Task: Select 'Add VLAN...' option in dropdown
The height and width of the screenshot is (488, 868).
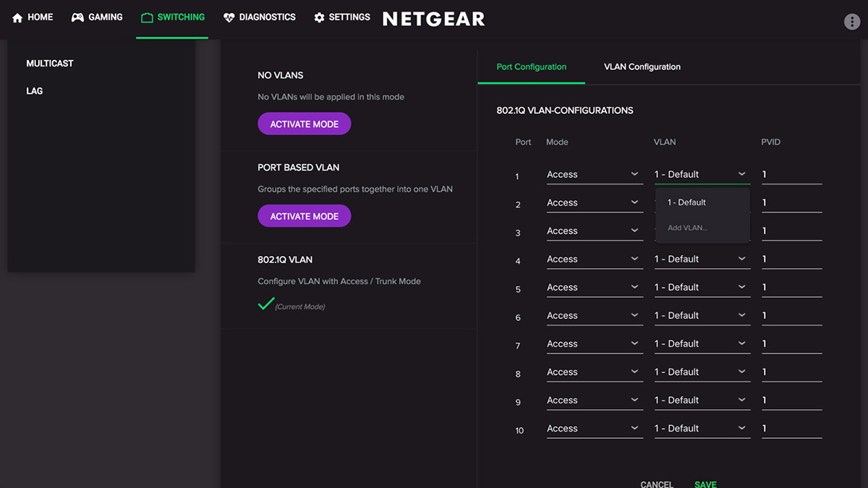Action: click(687, 228)
